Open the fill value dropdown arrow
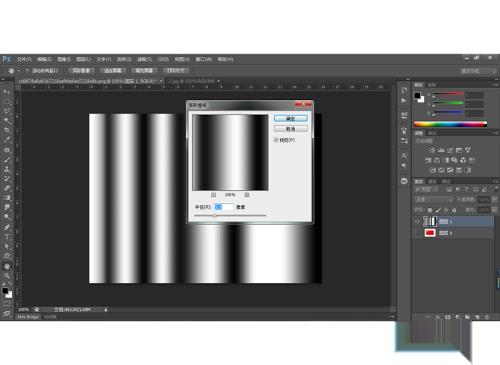The width and height of the screenshot is (500, 365). (494, 210)
